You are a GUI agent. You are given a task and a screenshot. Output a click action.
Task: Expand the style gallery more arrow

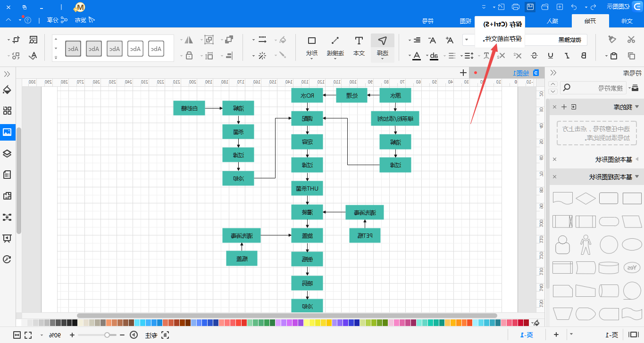point(56,57)
